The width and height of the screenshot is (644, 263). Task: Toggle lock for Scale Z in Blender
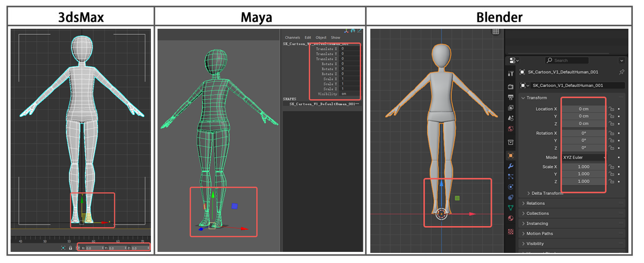click(611, 181)
